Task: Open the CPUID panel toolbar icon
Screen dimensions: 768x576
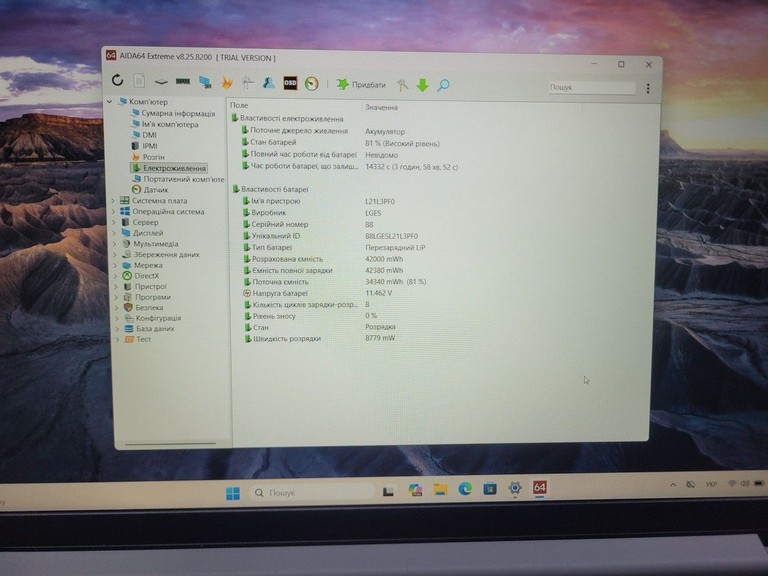Action: [x=248, y=83]
